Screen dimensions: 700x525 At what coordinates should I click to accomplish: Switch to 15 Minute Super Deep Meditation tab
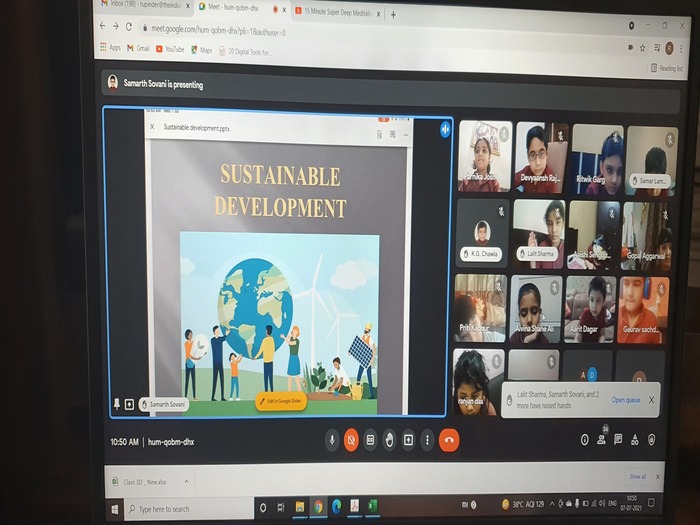tap(338, 12)
